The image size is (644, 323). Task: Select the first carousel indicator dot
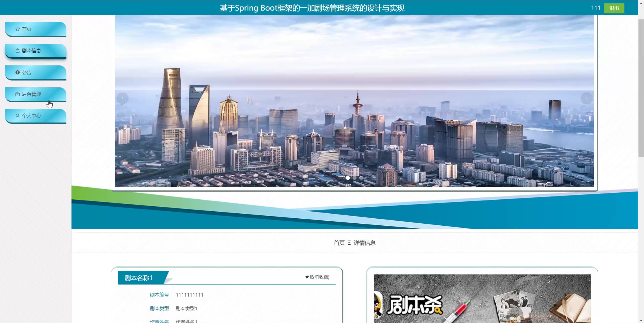[x=348, y=178]
